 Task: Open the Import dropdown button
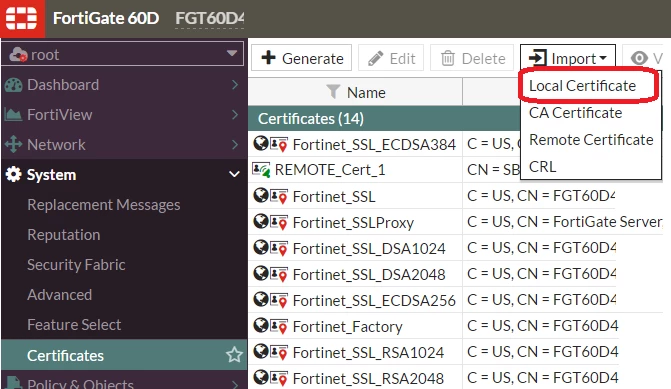(x=568, y=58)
